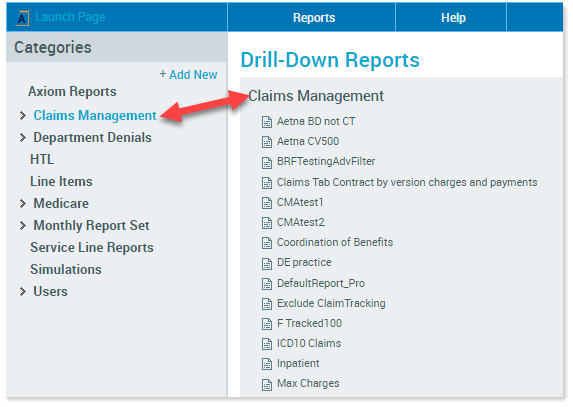Click report icon next to CMAtest1
The height and width of the screenshot is (407, 573).
click(x=267, y=203)
